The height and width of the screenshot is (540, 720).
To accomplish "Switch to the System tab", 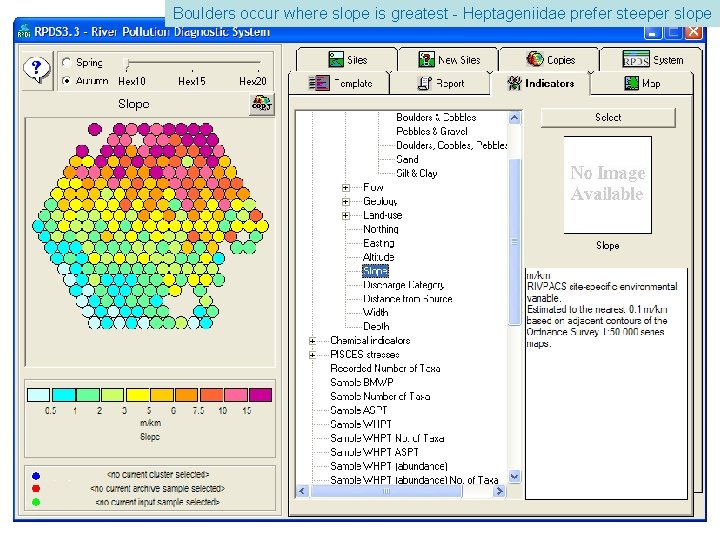I will coord(651,60).
